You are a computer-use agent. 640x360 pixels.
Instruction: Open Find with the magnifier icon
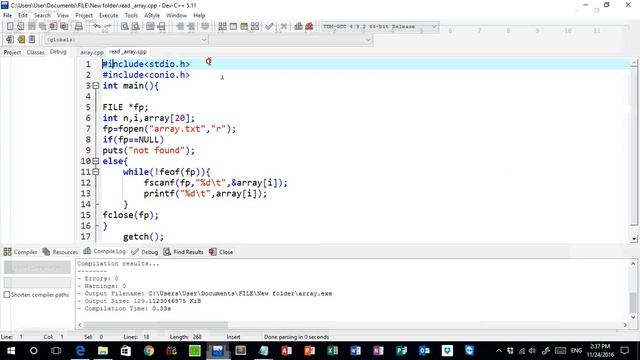(125, 27)
